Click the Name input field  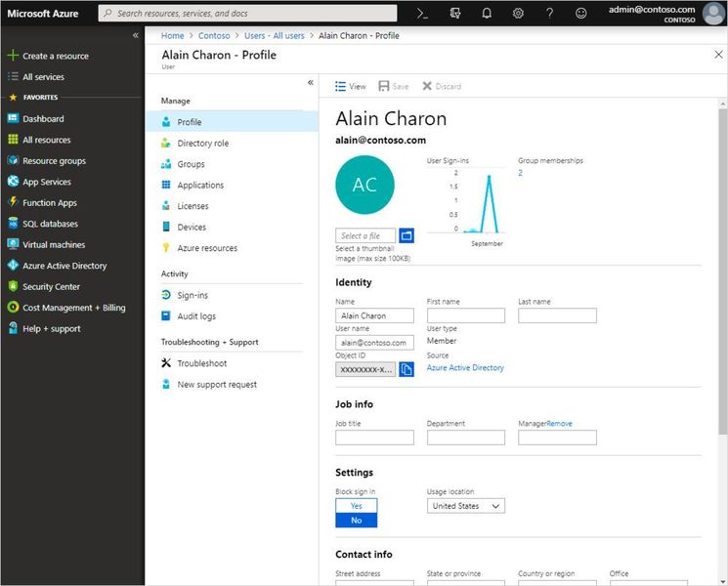(374, 315)
